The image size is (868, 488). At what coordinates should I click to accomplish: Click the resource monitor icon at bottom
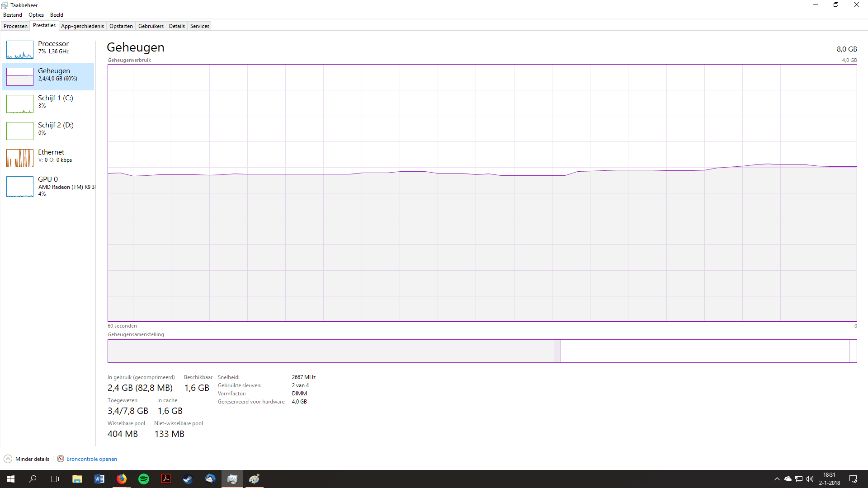tap(61, 459)
